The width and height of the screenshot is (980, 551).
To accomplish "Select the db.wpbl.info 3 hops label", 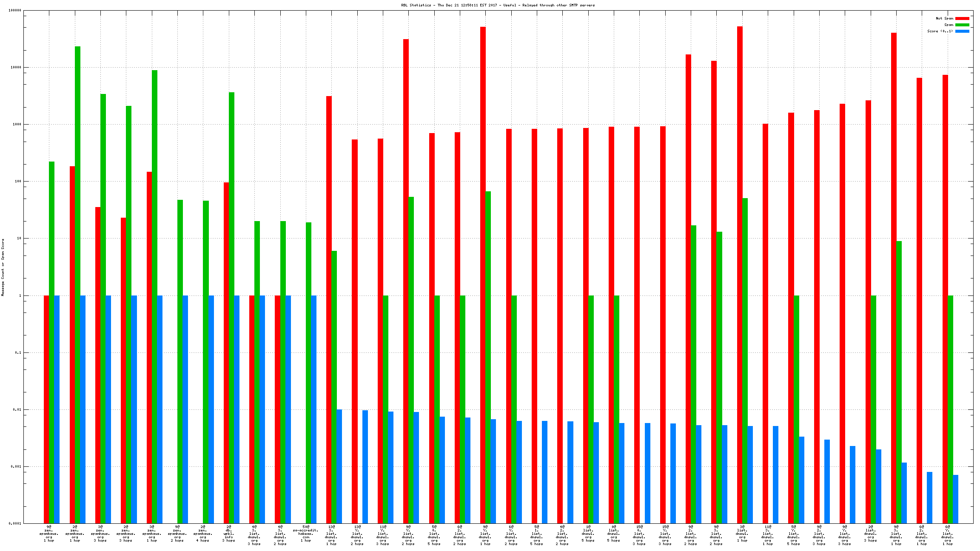I will (x=229, y=534).
